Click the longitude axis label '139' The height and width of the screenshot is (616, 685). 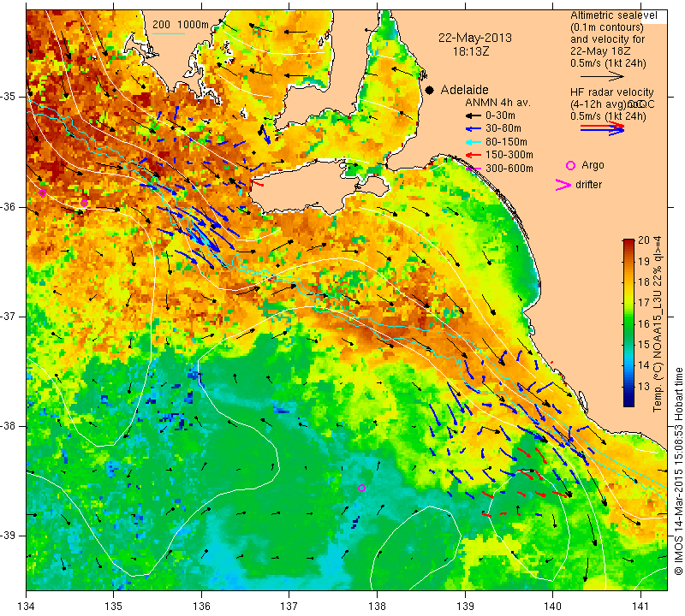coord(465,606)
